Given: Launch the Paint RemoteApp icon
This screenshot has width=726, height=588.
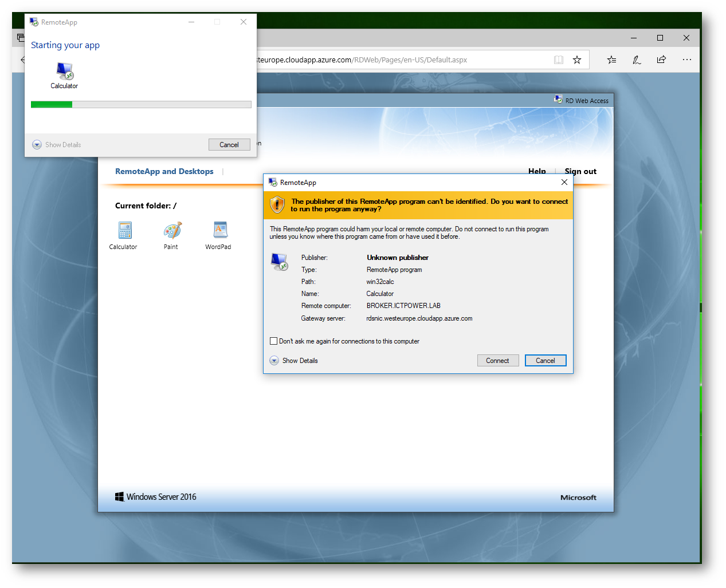Looking at the screenshot, I should [x=172, y=230].
